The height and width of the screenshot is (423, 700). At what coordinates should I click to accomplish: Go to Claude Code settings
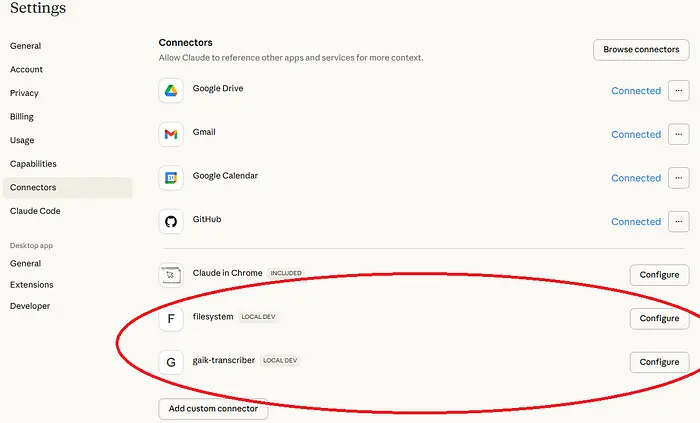point(35,211)
